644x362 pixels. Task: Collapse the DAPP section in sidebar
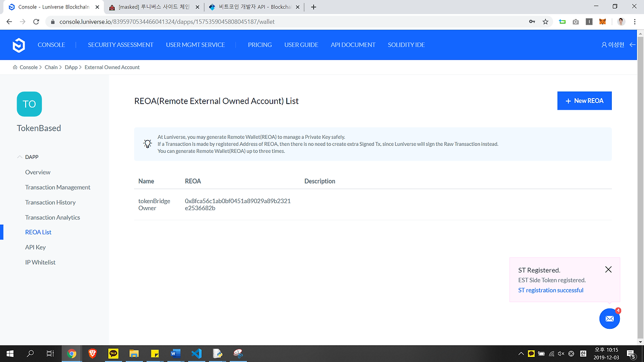click(x=20, y=157)
